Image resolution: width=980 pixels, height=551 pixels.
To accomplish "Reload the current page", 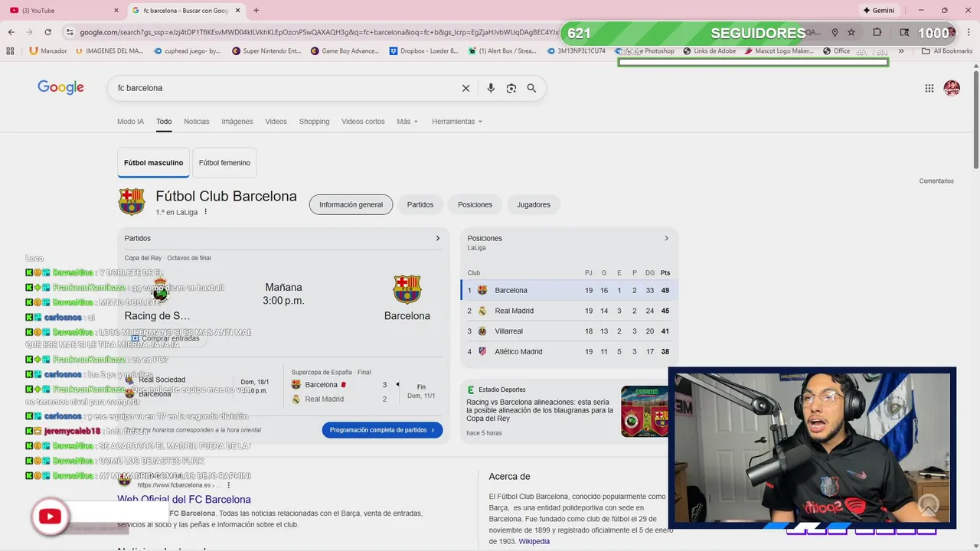I will tap(47, 32).
